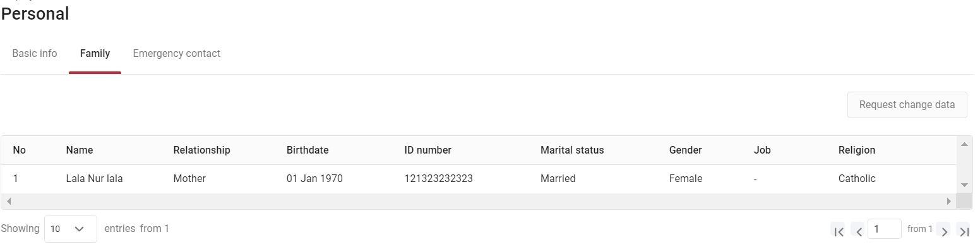Screen dimensions: 980x249
Task: Click the Marital status column header
Action: tap(572, 150)
